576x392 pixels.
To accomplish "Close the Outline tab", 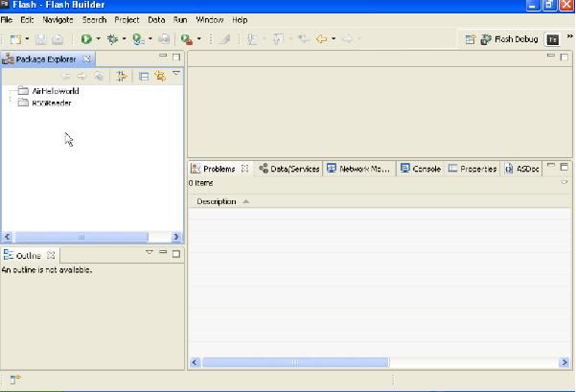I will pos(51,255).
